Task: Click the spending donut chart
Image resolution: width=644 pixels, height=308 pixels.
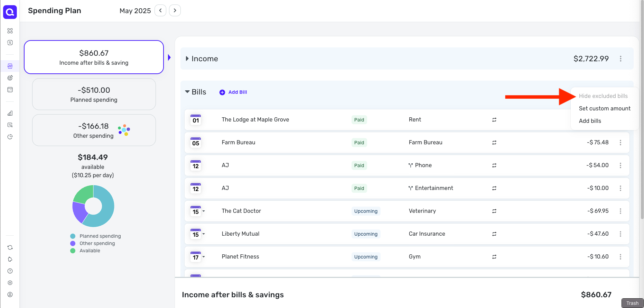Action: click(x=93, y=206)
